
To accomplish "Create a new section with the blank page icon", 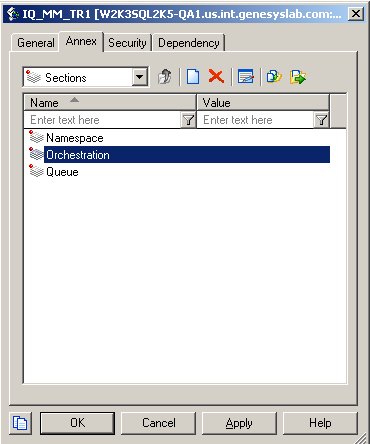I will (x=193, y=77).
